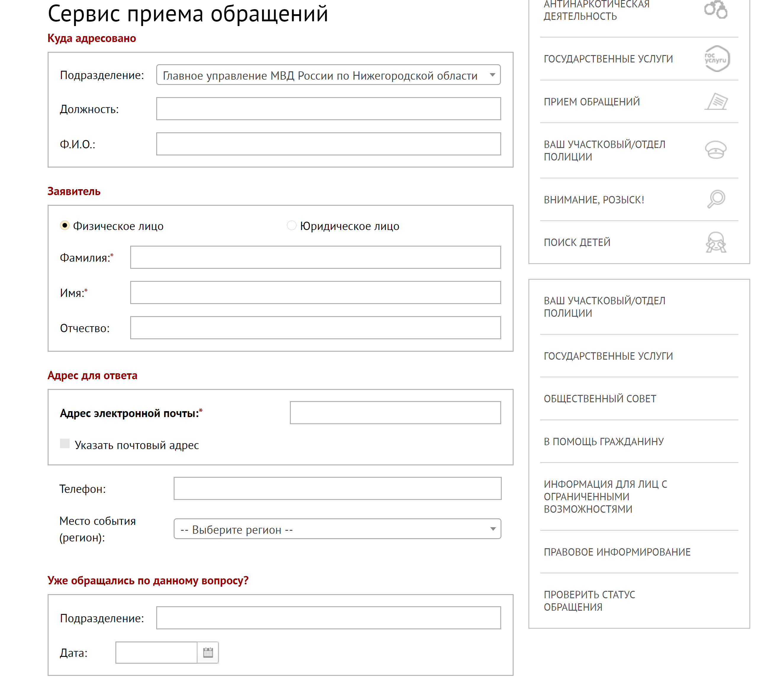Click the Ф.И.О. input field

pyautogui.click(x=328, y=144)
